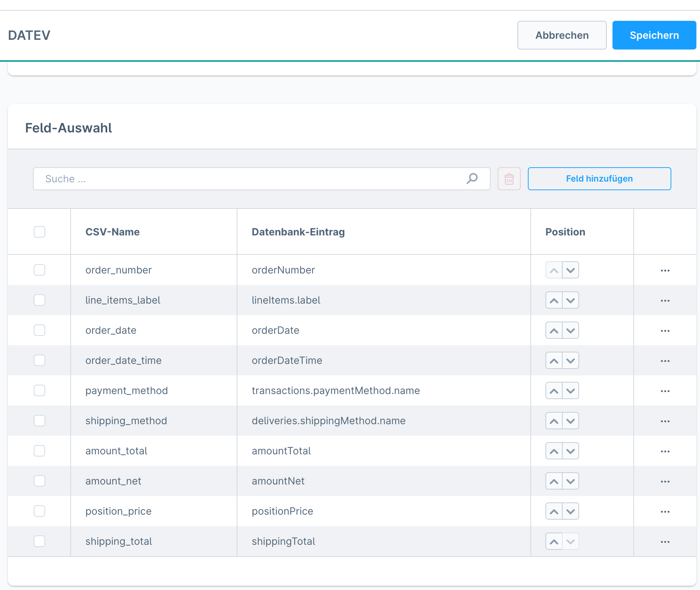700x590 pixels.
Task: Move position_price row up
Action: coord(554,511)
